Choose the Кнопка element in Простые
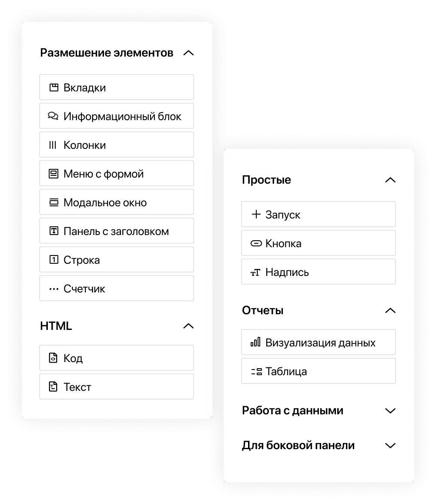436x504 pixels. [318, 243]
